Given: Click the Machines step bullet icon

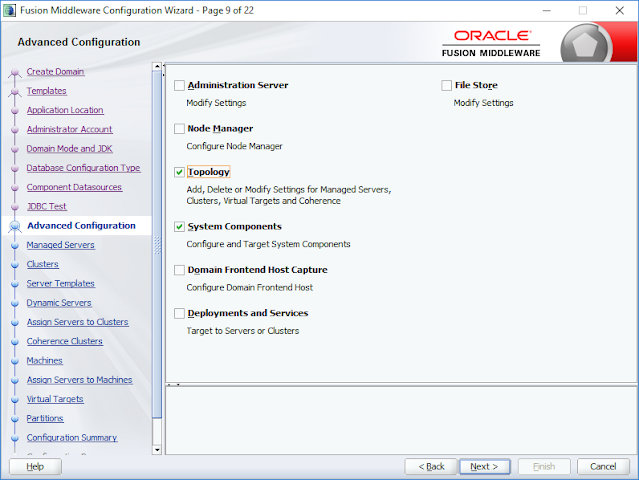Looking at the screenshot, I should [15, 361].
